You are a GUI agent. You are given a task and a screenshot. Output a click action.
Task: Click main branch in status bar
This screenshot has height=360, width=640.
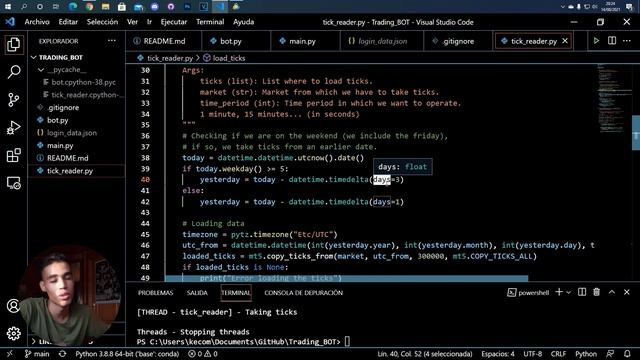tap(37, 354)
